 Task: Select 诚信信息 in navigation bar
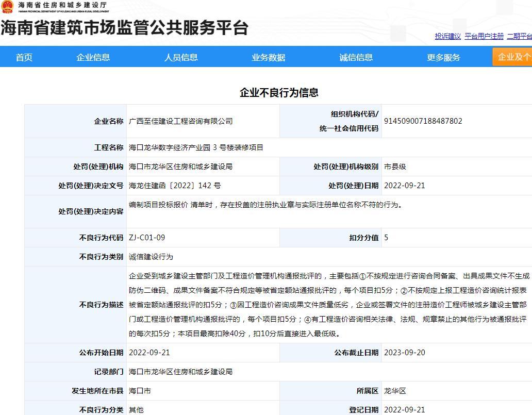pos(356,57)
